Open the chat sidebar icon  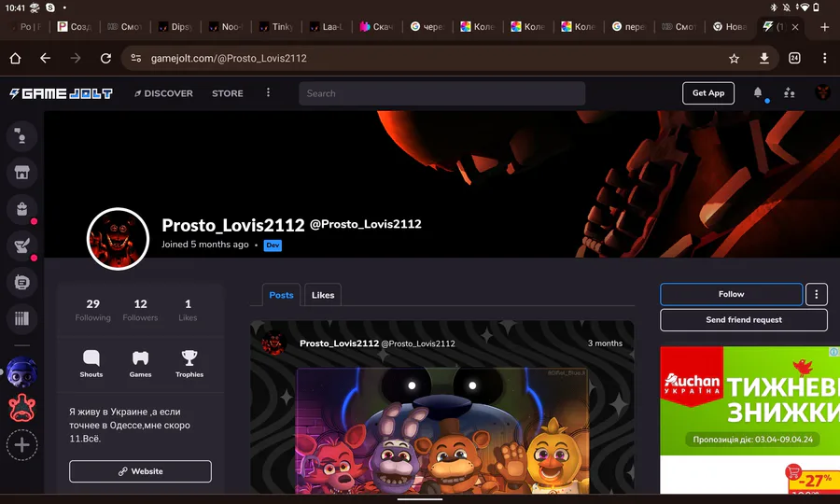tap(21, 136)
